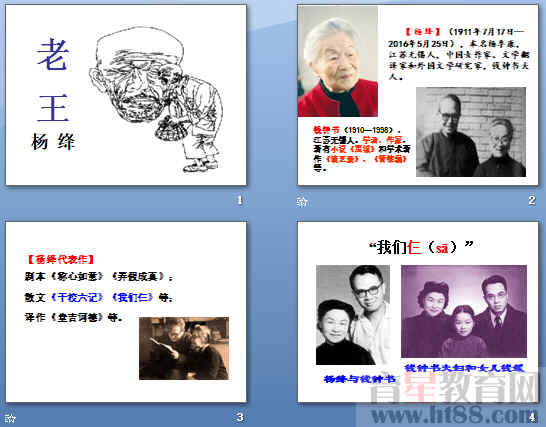Viewport: 546px width, 427px height.
Task: Click the caricature drawing of the old man on slide 1
Action: click(157, 99)
